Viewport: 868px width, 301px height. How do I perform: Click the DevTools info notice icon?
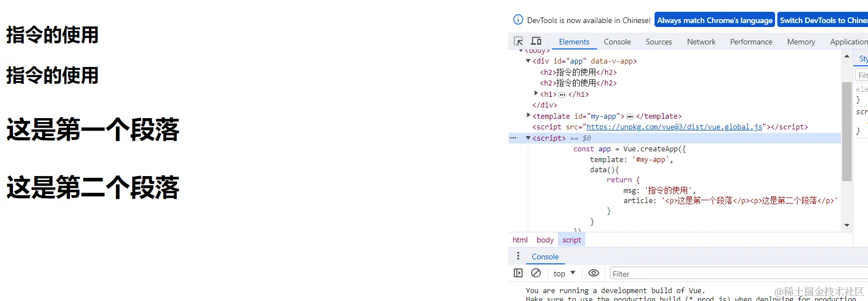(x=518, y=20)
